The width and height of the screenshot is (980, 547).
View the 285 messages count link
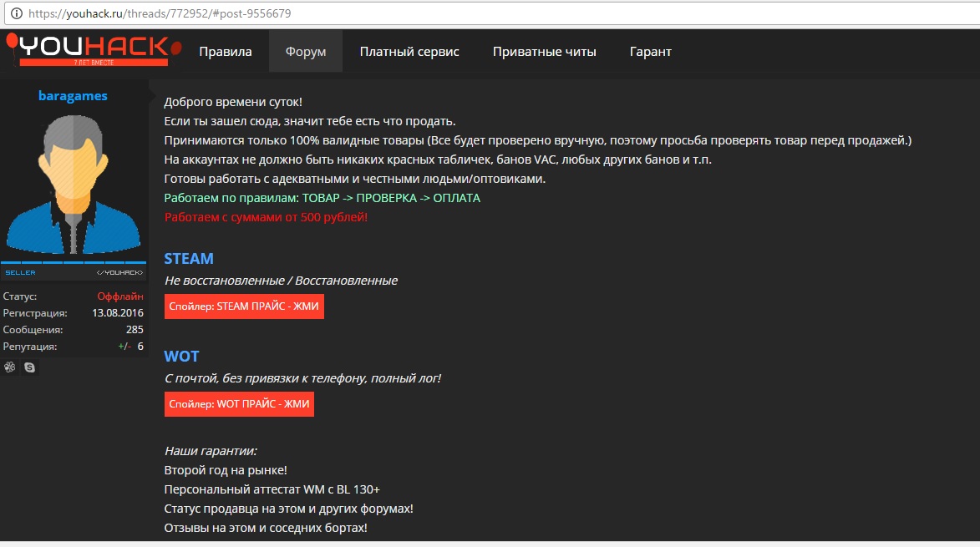(x=135, y=330)
